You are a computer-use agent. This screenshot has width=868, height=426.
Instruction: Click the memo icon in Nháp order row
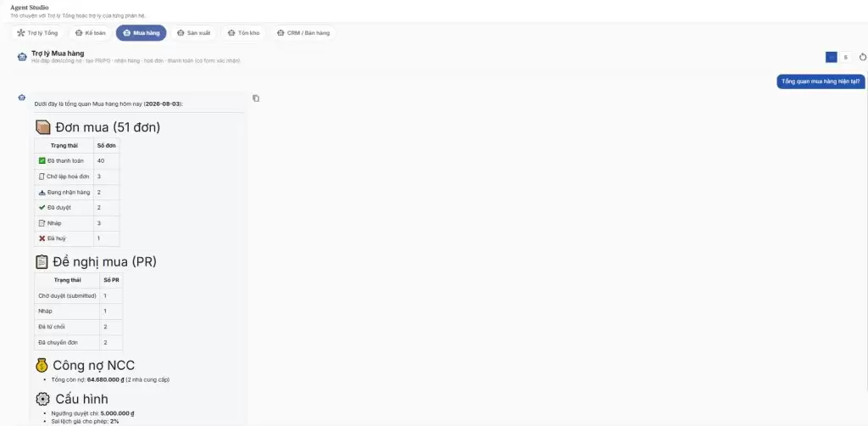point(42,222)
